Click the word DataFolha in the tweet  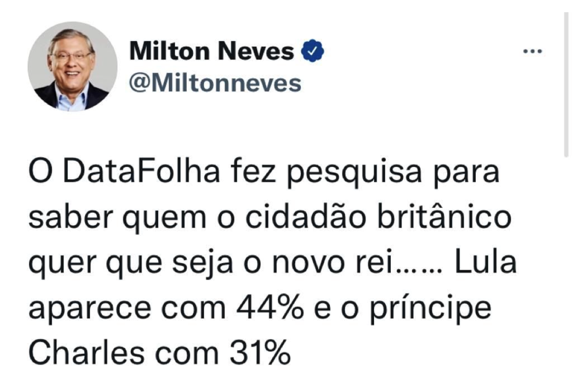point(141,172)
